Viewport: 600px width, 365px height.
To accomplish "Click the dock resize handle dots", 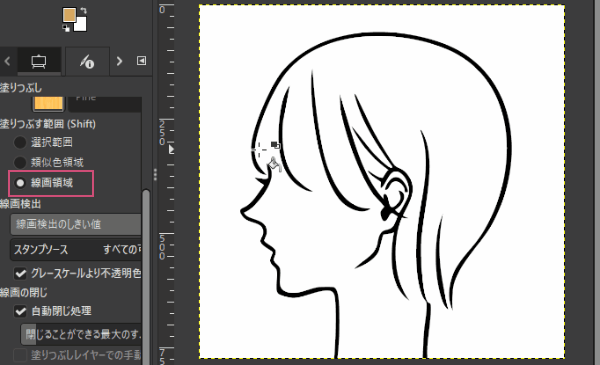I will click(155, 174).
